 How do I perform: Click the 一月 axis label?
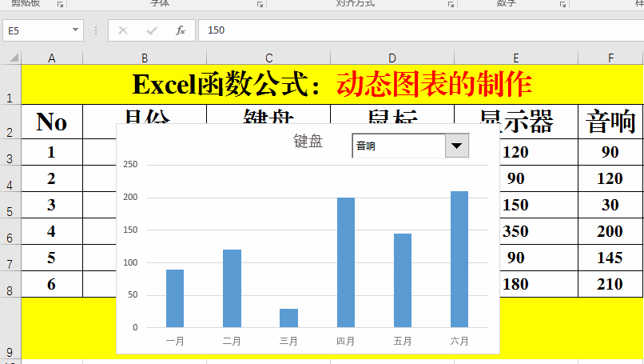pos(175,342)
